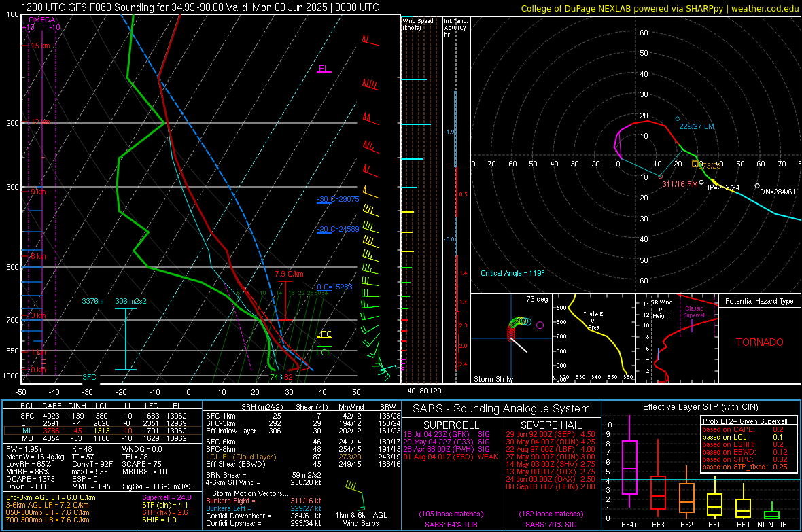Click the weather.cod.edu NEXLAB credit text
Screen dimensions: 802x532
click(x=659, y=8)
